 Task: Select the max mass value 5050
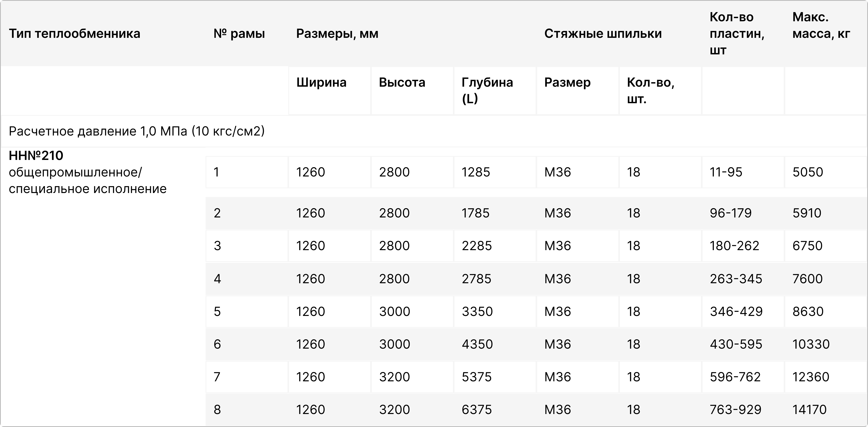pyautogui.click(x=808, y=172)
